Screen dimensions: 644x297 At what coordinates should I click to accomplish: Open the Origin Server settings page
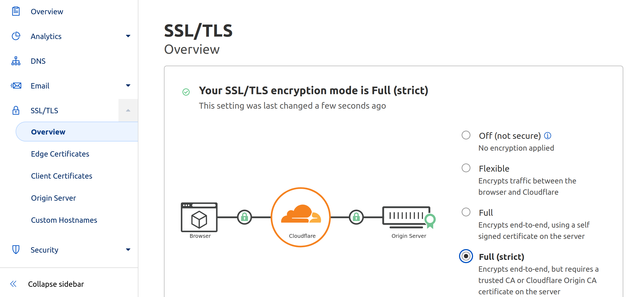point(53,198)
